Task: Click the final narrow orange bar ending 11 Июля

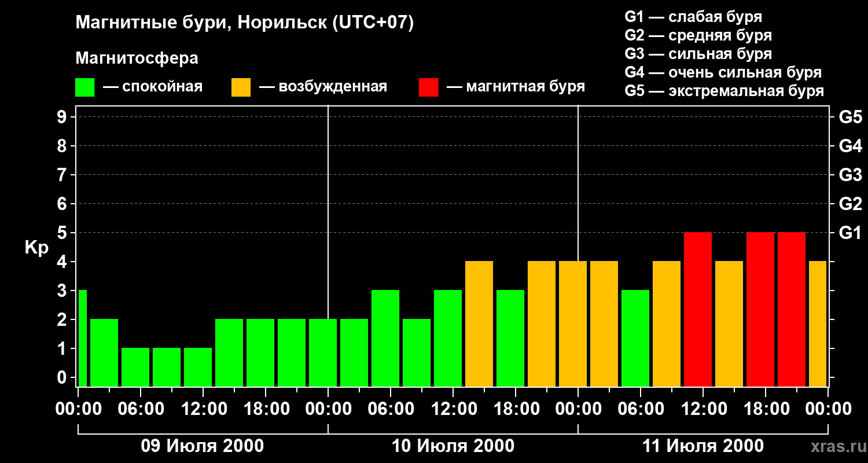Action: pyautogui.click(x=818, y=324)
